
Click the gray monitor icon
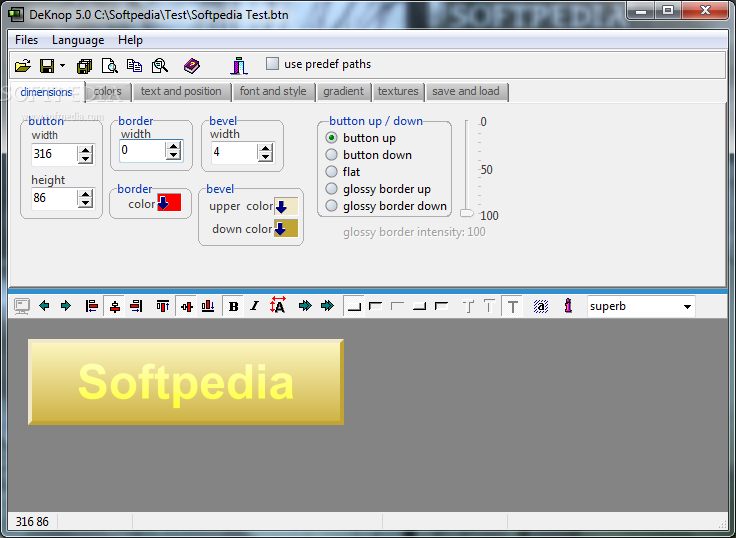[22, 306]
